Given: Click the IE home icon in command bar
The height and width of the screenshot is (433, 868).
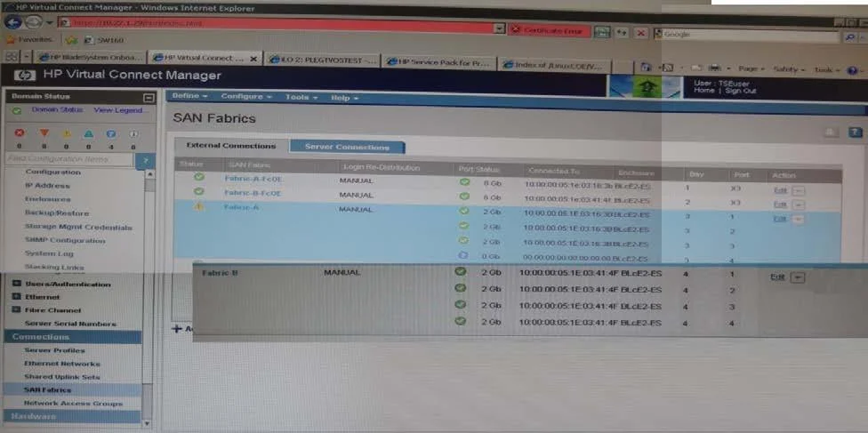Looking at the screenshot, I should click(x=646, y=67).
